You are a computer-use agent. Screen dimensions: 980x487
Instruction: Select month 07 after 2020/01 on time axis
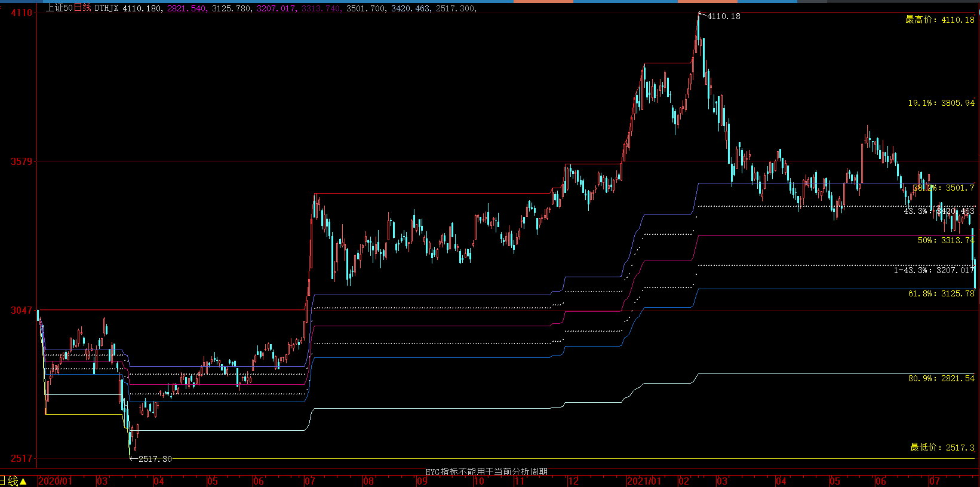click(310, 481)
